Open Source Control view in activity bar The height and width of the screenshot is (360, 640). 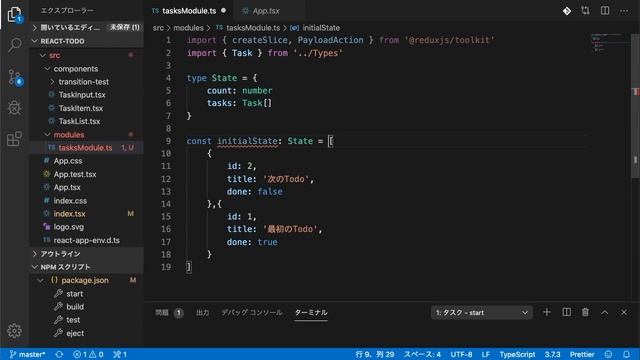(15, 77)
